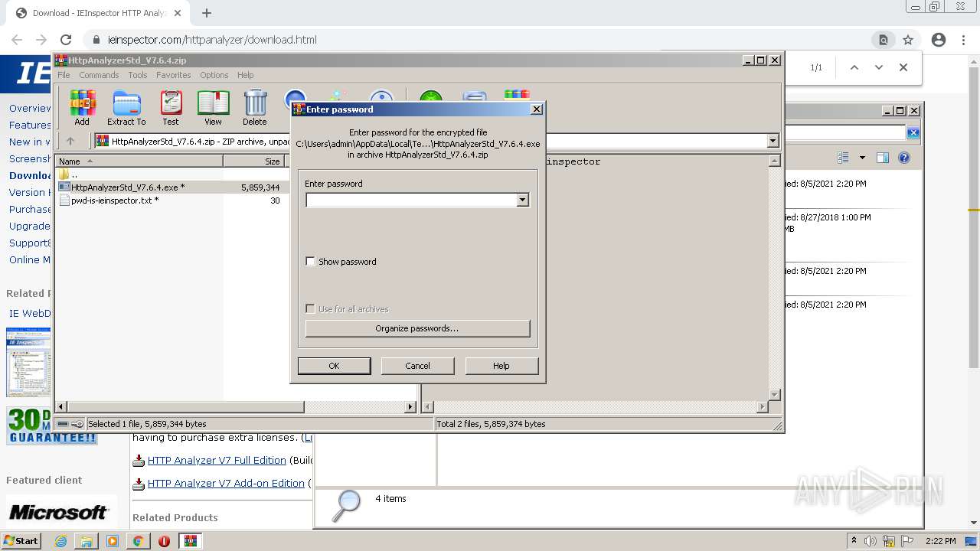
Task: Open Windows Explorer from taskbar
Action: 87,541
